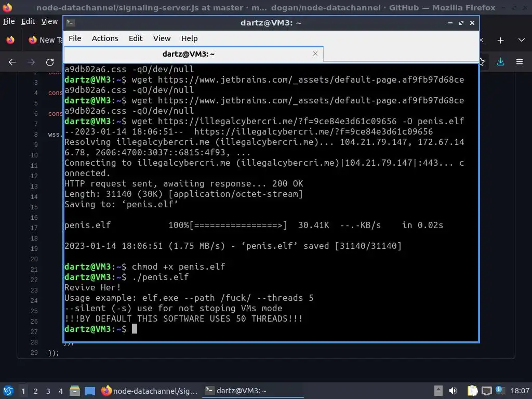Click line number 29 in the code
The image size is (532, 399).
tap(34, 353)
